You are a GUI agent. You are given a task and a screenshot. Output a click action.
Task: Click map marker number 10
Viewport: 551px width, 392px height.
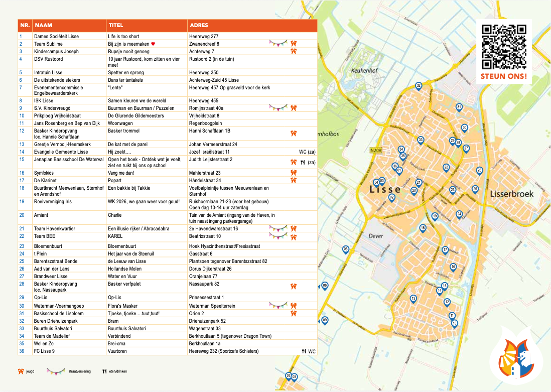(454, 324)
